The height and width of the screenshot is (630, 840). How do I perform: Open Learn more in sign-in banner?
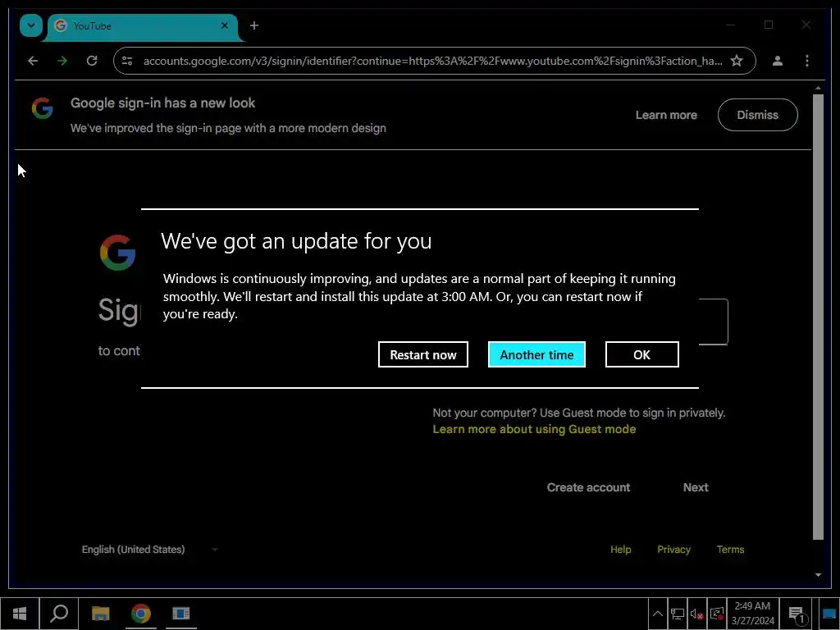pyautogui.click(x=666, y=115)
